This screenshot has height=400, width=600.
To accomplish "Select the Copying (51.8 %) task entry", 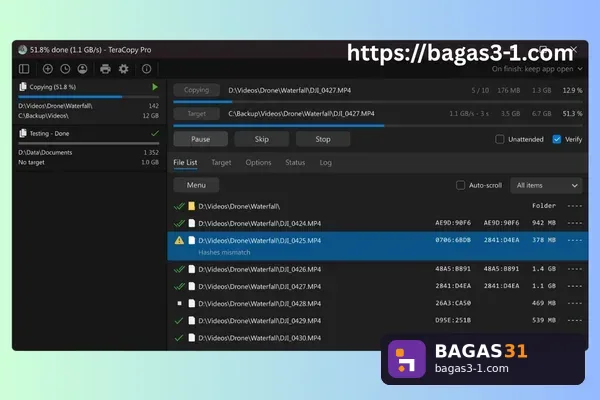I will coord(89,101).
